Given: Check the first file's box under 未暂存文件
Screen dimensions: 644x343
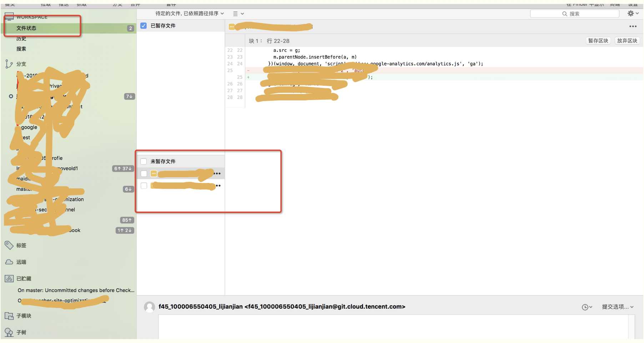Looking at the screenshot, I should pos(144,174).
